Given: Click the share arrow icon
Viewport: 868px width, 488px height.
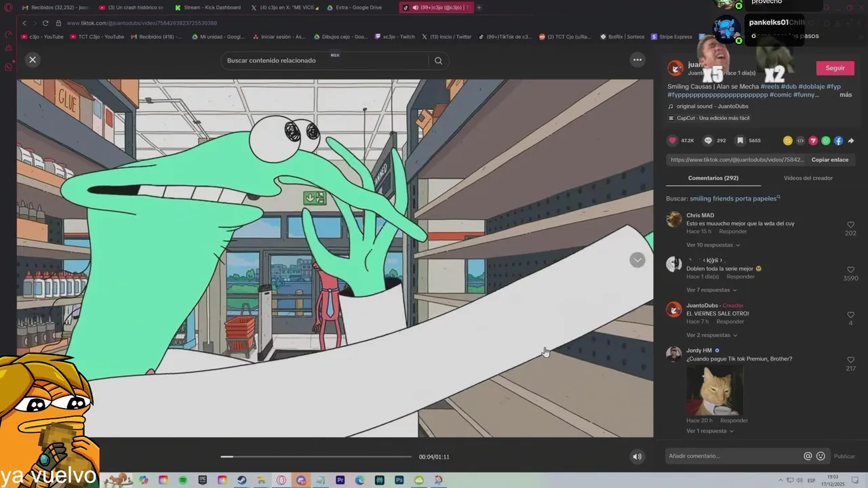Looking at the screenshot, I should (851, 141).
